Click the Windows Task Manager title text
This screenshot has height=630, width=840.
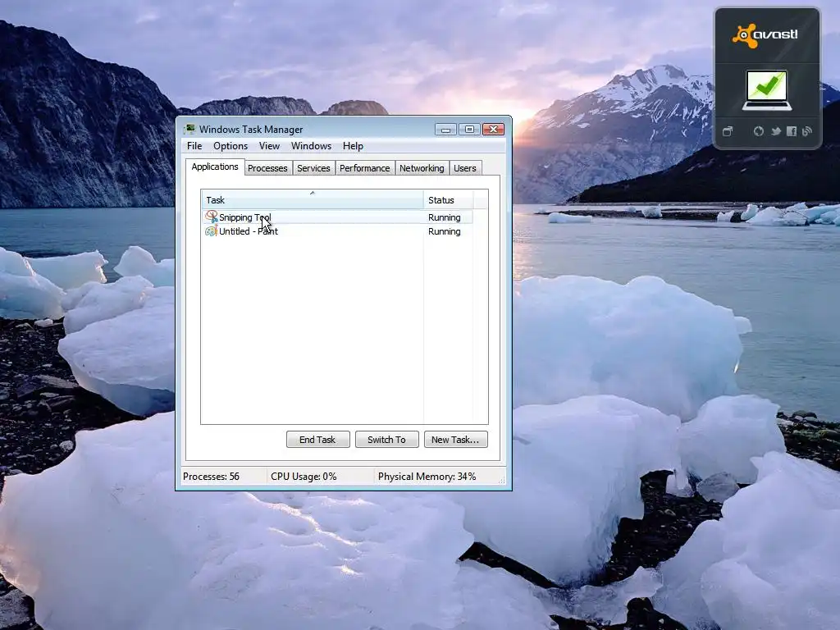(x=251, y=129)
